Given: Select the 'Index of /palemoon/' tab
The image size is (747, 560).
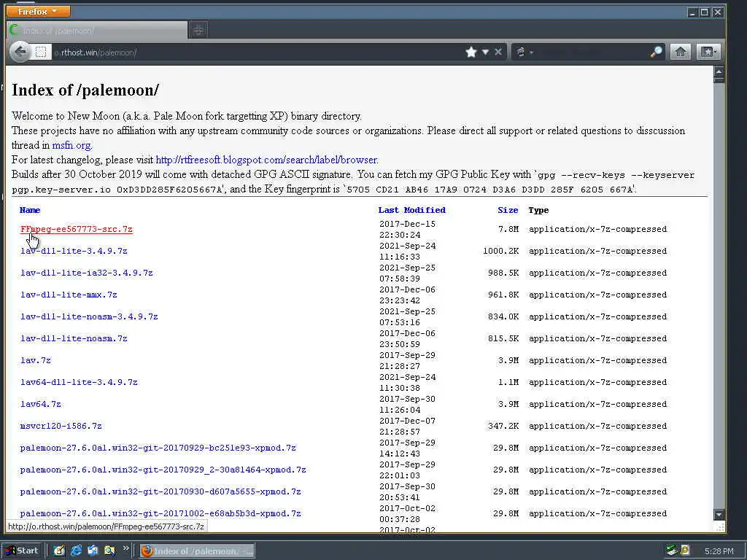Looking at the screenshot, I should (97, 31).
